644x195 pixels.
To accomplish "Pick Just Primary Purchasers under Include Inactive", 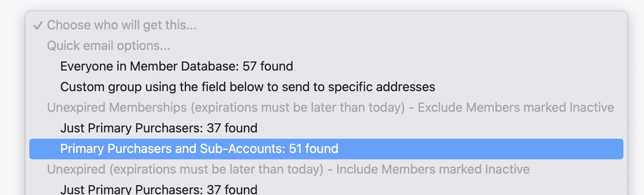I will pos(159,189).
